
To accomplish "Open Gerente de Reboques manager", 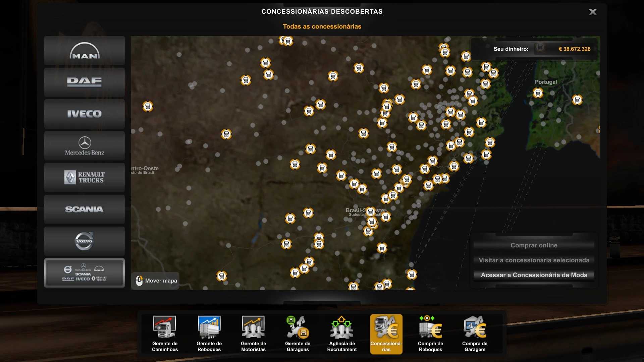I will pos(209,334).
